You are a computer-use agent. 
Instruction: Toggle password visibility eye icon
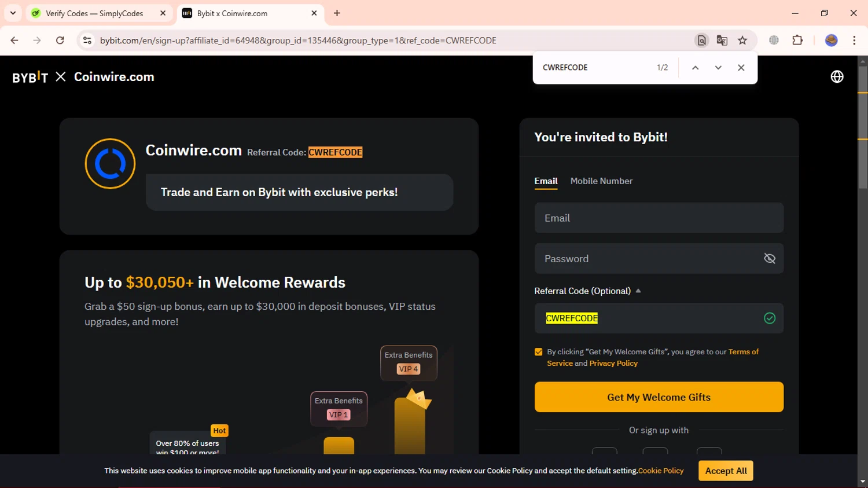pos(770,259)
